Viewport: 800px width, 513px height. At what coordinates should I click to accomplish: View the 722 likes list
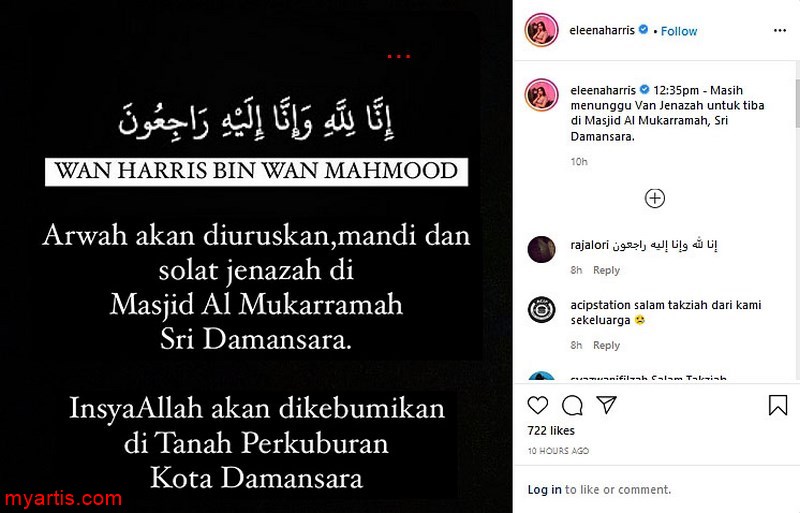[551, 431]
